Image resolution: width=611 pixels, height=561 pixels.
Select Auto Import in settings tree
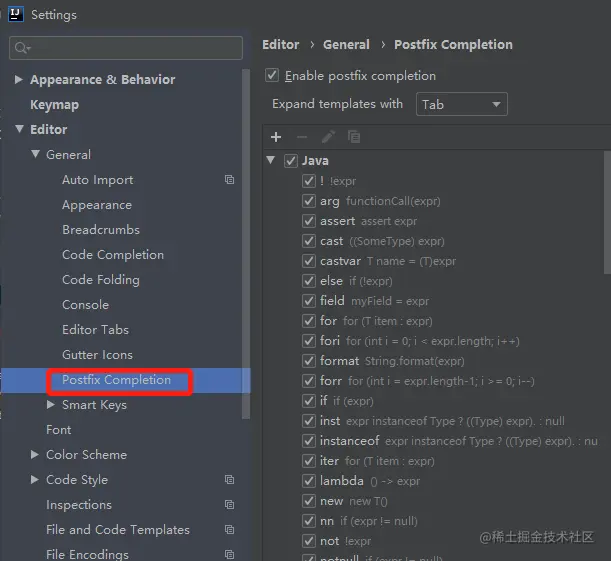click(97, 180)
